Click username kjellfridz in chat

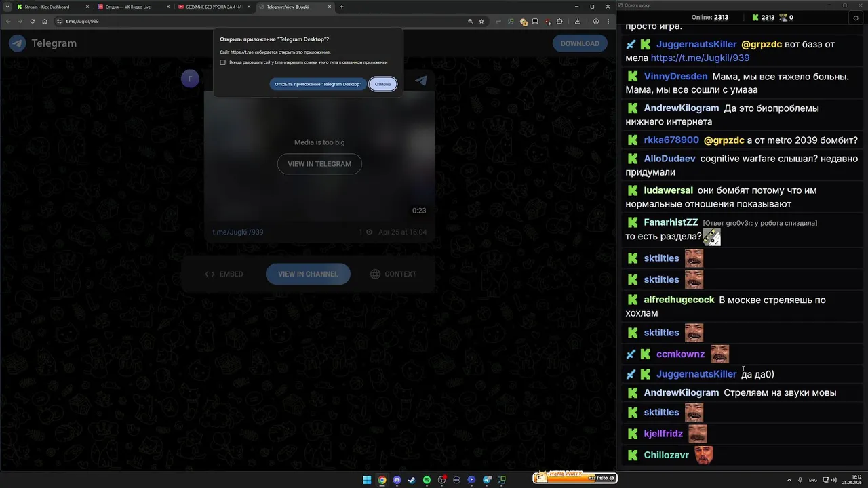tap(663, 434)
